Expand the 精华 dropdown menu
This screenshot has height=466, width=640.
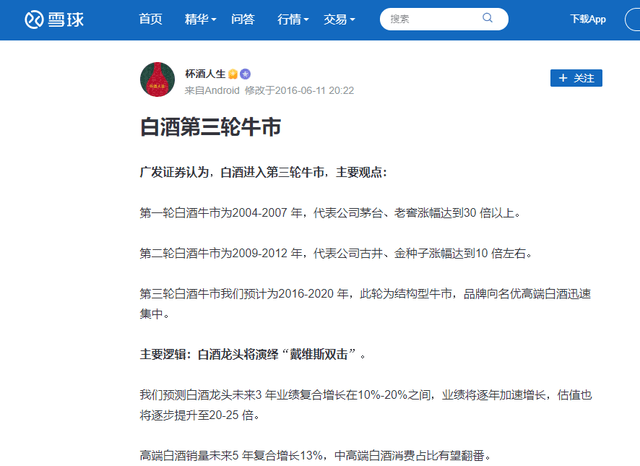pos(201,19)
